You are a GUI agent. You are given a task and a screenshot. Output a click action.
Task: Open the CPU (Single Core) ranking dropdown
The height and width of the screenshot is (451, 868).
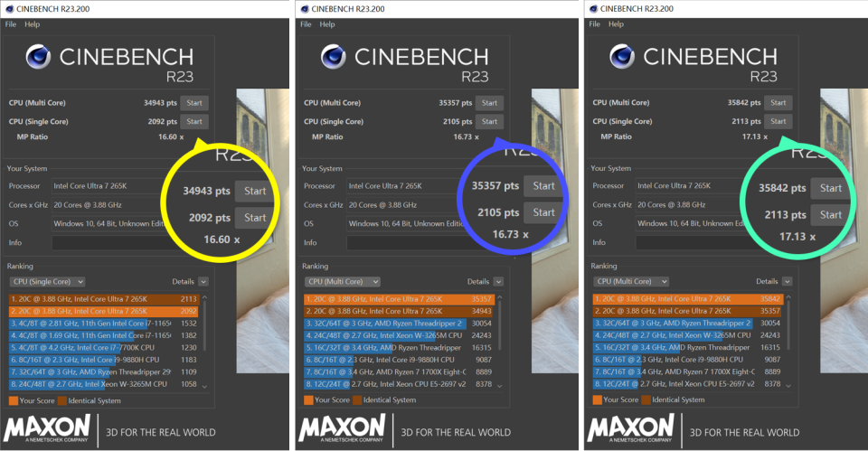(x=47, y=282)
